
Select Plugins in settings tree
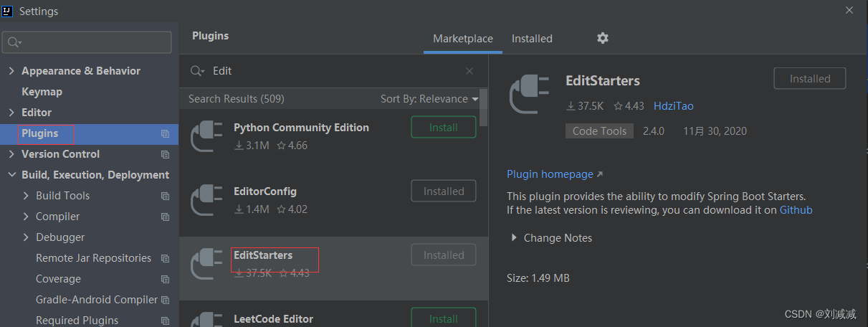pyautogui.click(x=89, y=133)
